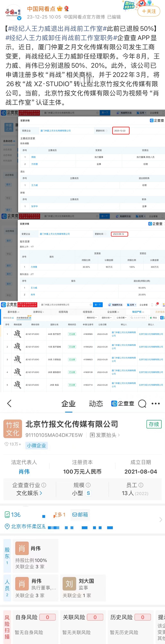Tap the 关联企业 3 家 under shareholder
The height and width of the screenshot is (644, 165).
(30, 567)
